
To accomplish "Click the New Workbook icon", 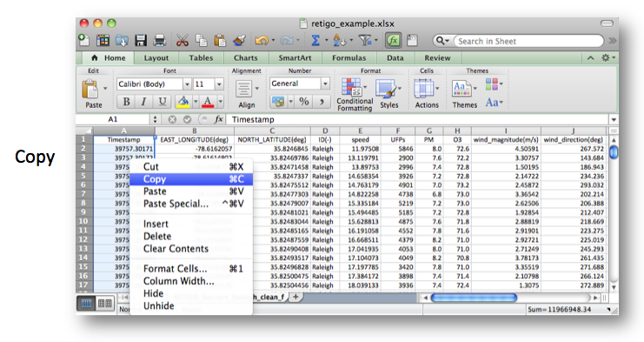I will [x=83, y=40].
